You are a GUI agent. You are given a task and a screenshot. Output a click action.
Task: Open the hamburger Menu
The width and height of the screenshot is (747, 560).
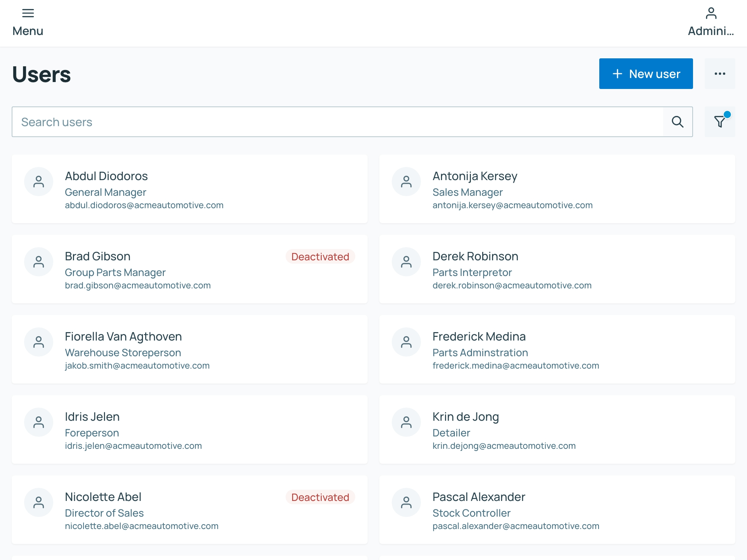(28, 23)
